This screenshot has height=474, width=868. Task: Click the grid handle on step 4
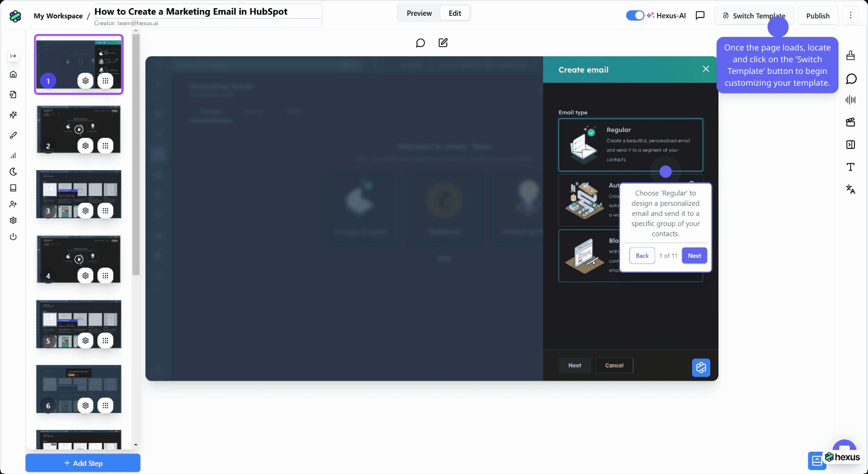tap(105, 276)
